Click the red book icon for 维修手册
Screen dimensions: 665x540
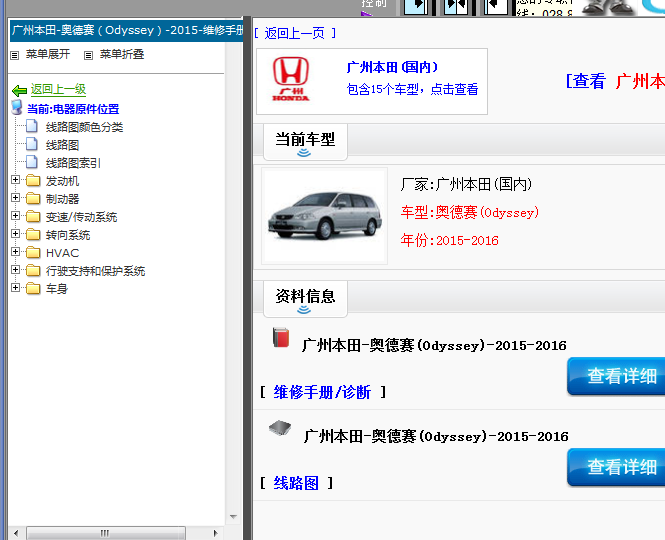281,338
